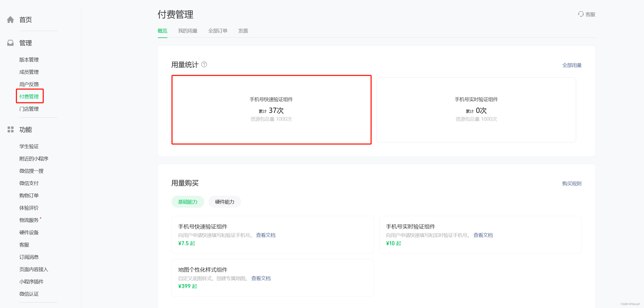Viewport: 644px width, 308px height.
Task: Click the 付费管理 page title
Action: pos(176,14)
